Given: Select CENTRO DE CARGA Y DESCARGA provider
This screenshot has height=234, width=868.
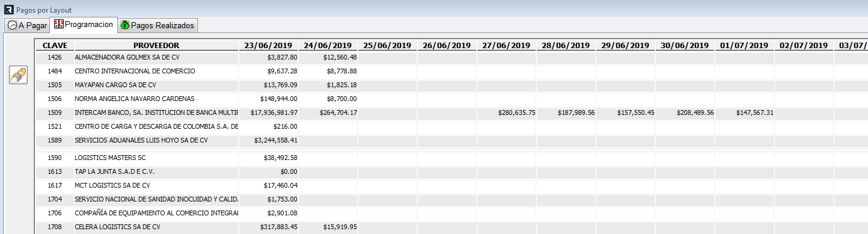Looking at the screenshot, I should click(x=156, y=127).
